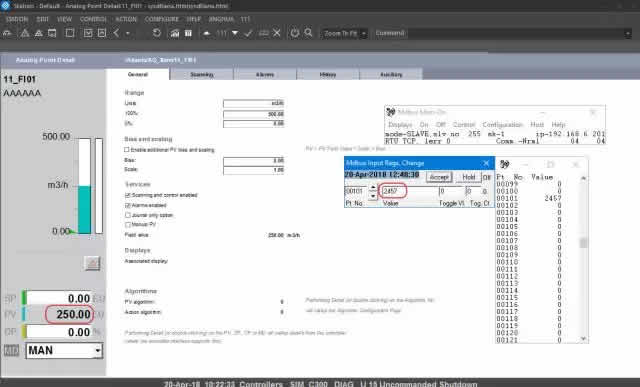
Task: Click the Toggle VI field in dialog
Action: [x=451, y=191]
